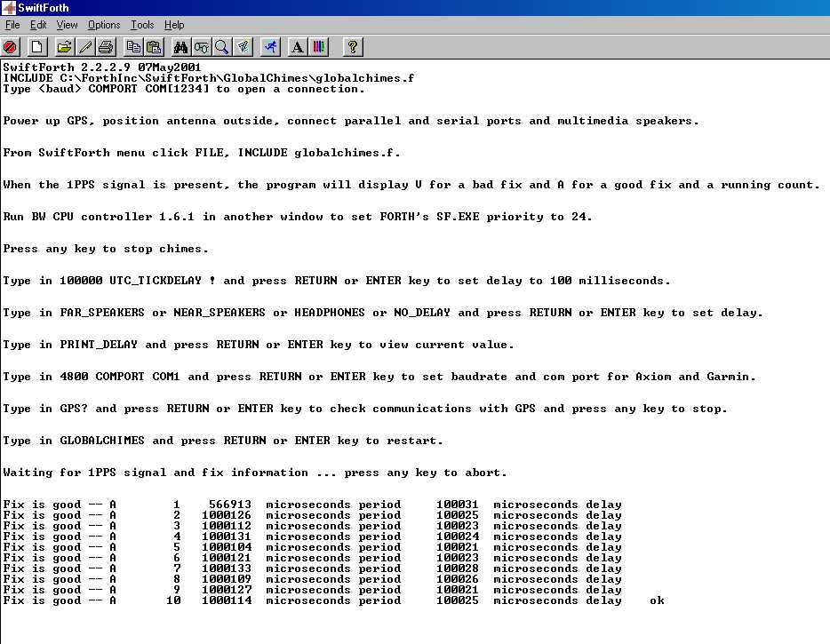Open the Help menu
Image resolution: width=830 pixels, height=644 pixels.
click(x=174, y=25)
